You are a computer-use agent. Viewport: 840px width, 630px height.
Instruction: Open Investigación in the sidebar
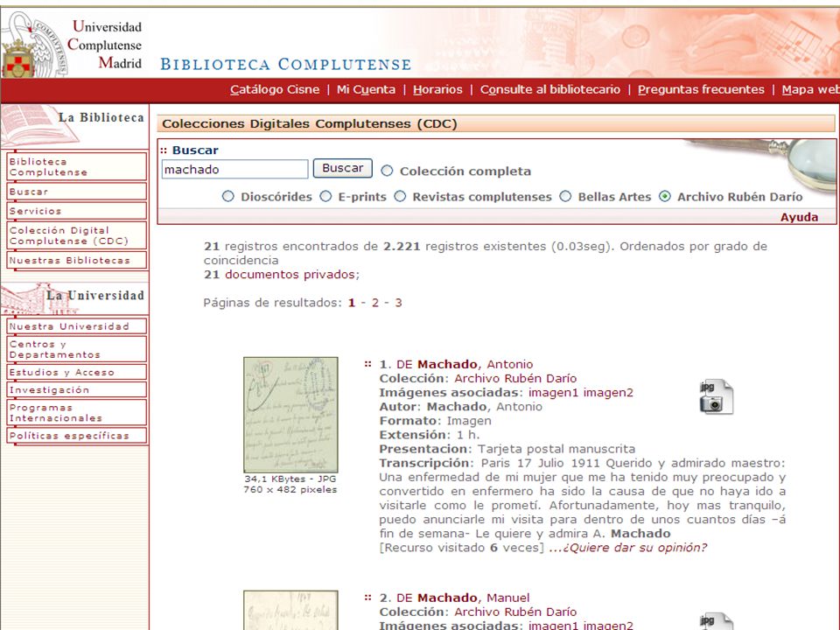pyautogui.click(x=77, y=389)
